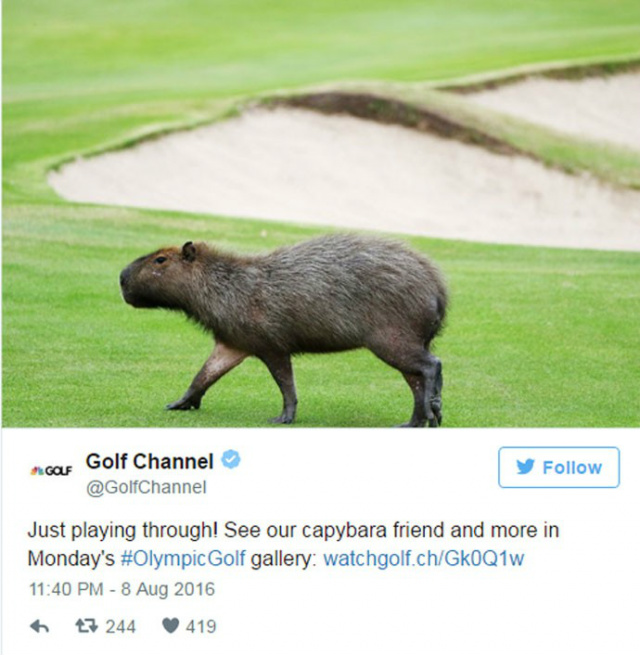Click the Twitter bird in Follow button
The image size is (640, 655).
click(x=525, y=467)
